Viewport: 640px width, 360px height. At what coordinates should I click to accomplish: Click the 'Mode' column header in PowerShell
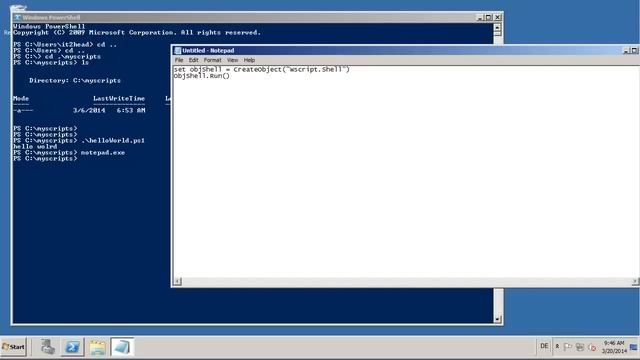[x=21, y=98]
